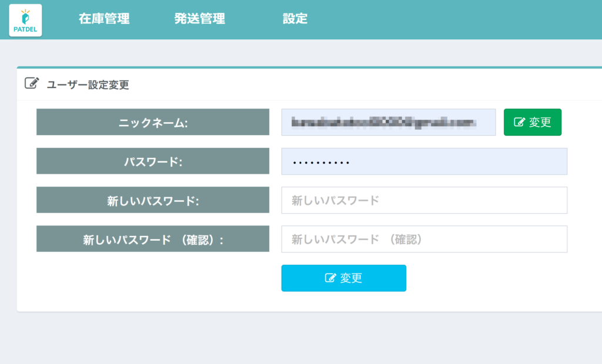
Task: Open the 在庫管理 menu
Action: click(104, 19)
